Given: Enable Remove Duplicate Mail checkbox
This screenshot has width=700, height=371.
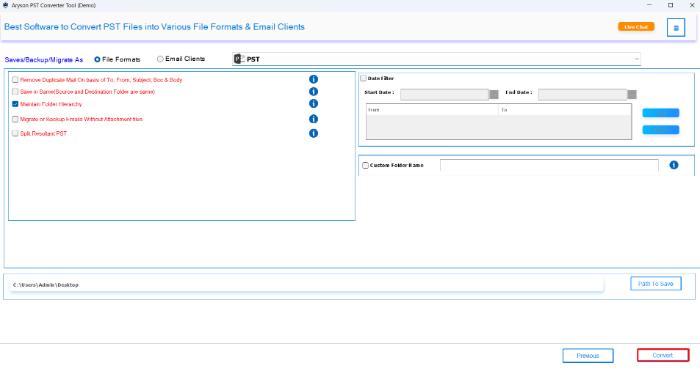Looking at the screenshot, I should [x=15, y=79].
